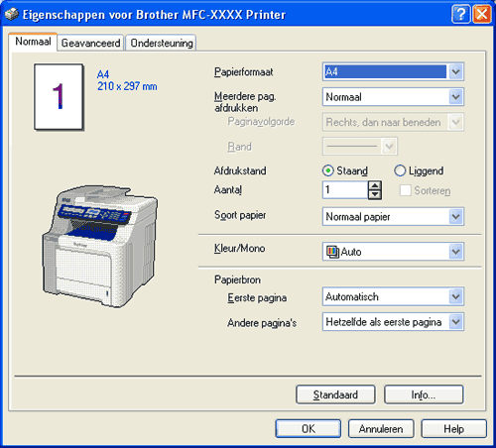Image resolution: width=496 pixels, height=448 pixels.
Task: Open the Ondersteuning tab
Action: pos(162,43)
